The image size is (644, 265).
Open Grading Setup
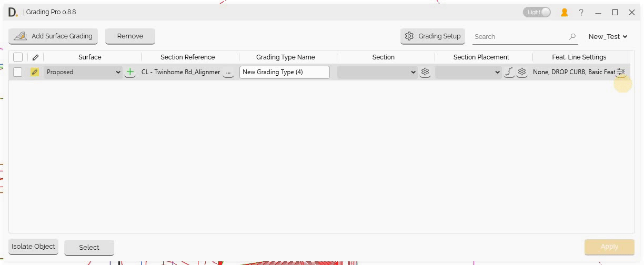[x=432, y=36]
